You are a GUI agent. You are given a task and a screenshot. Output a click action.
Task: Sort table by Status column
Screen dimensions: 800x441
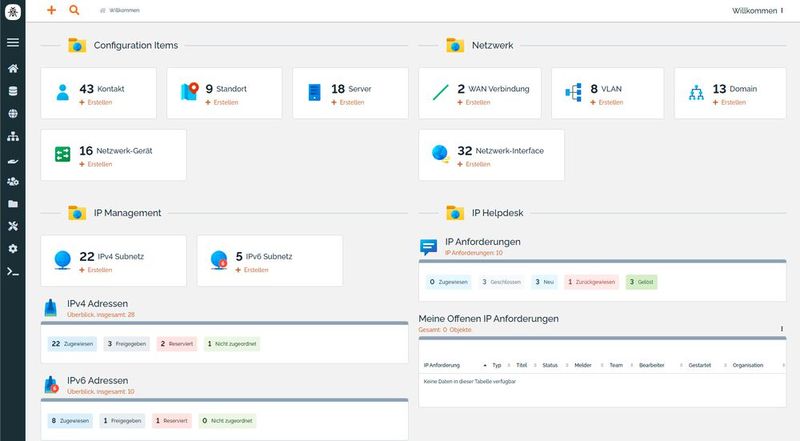coord(550,365)
